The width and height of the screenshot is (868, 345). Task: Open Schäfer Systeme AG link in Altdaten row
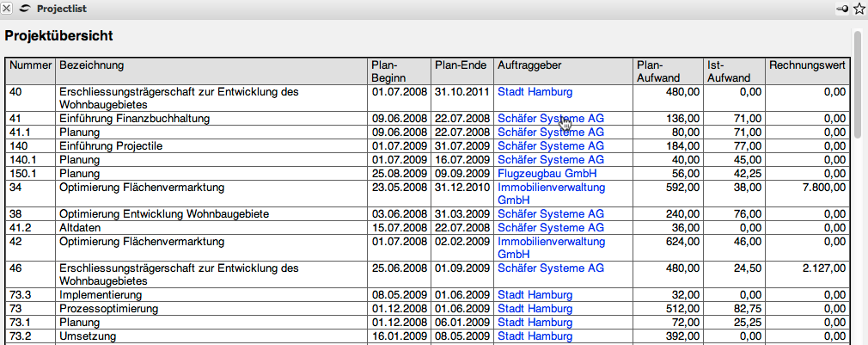[x=550, y=228]
